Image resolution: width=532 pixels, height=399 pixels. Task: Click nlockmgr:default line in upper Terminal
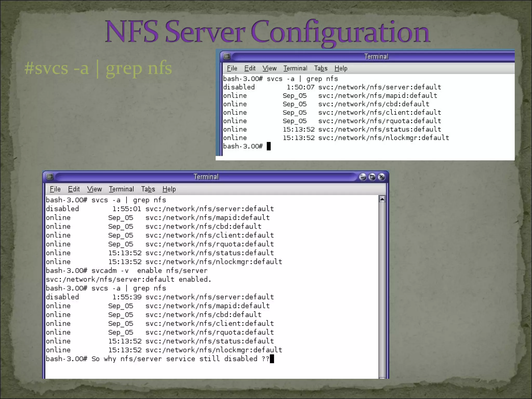pos(336,138)
